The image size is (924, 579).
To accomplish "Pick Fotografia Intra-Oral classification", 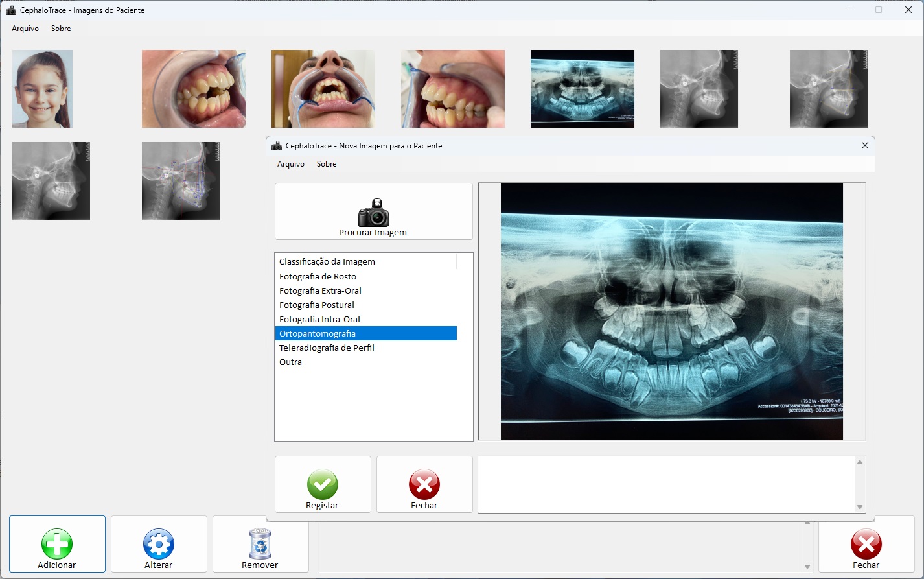I will pyautogui.click(x=319, y=319).
